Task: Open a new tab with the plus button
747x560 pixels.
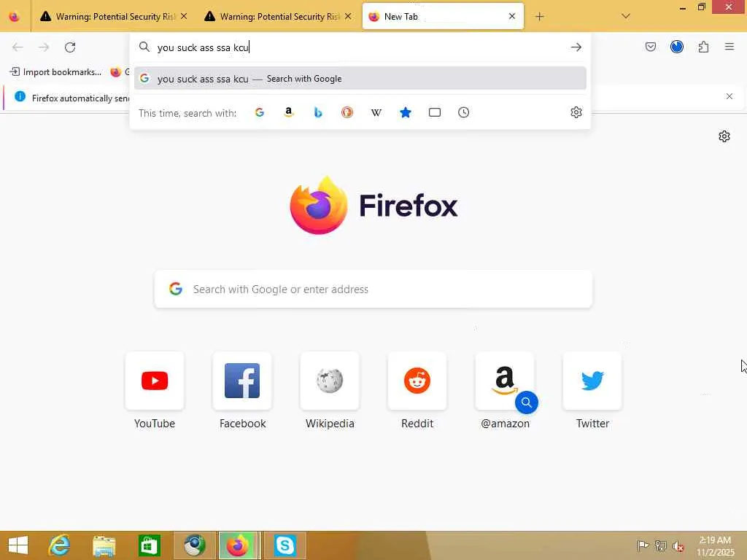Action: 539,17
